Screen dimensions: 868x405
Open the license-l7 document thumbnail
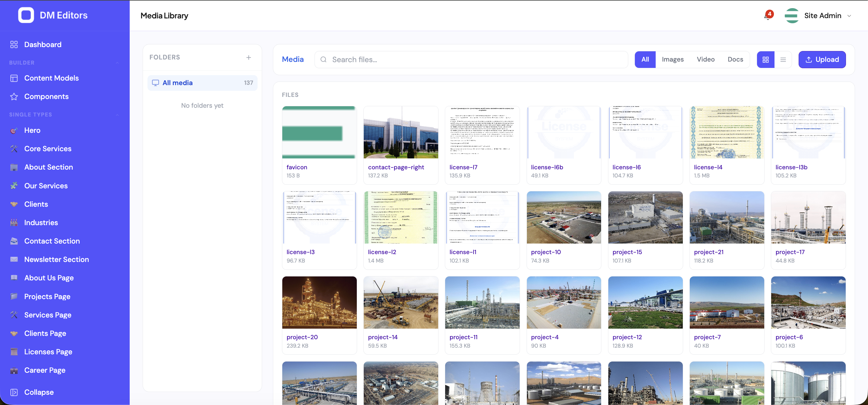(x=482, y=132)
